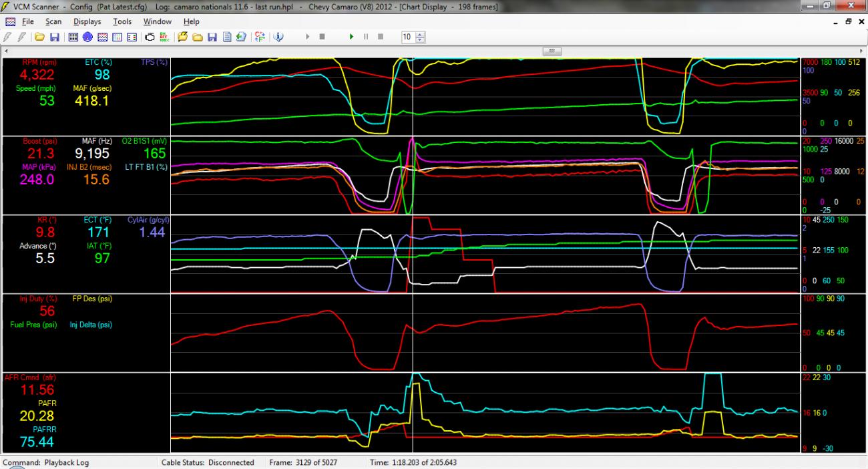Open the round blue Gauge display

(x=87, y=37)
